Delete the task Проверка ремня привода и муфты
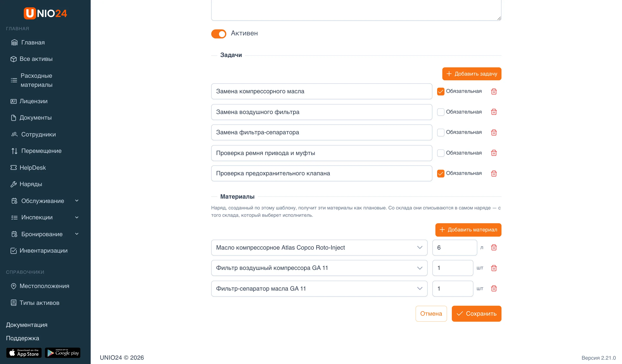622x364 pixels. click(494, 153)
